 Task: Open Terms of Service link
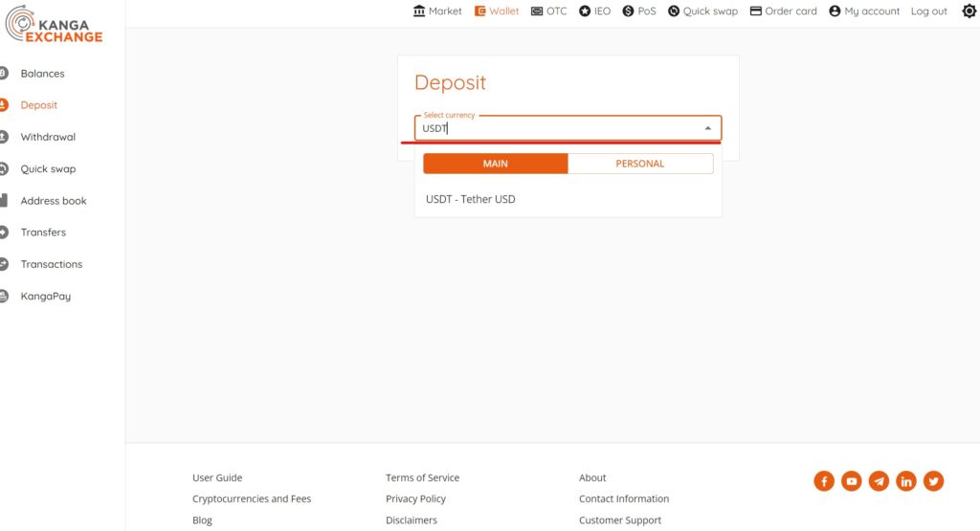[x=422, y=477]
